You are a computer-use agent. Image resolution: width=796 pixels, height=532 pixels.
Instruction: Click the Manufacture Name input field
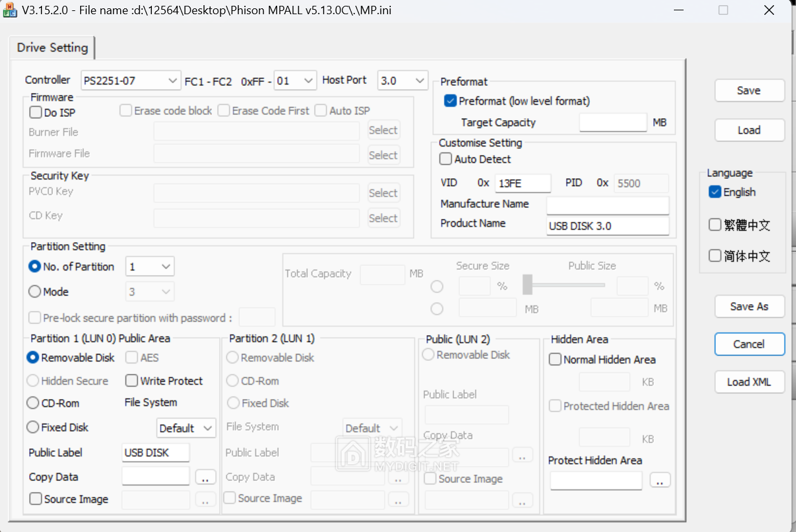[607, 205]
